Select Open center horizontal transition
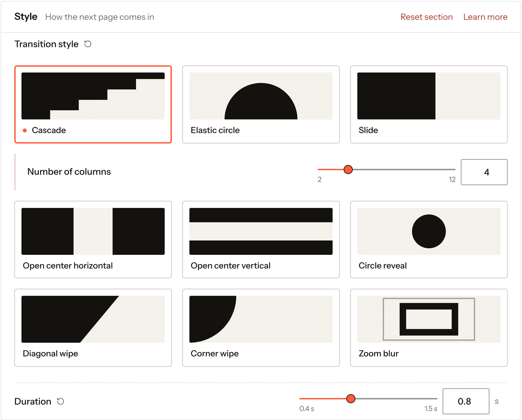Screen dimensions: 522x420 (x=93, y=240)
